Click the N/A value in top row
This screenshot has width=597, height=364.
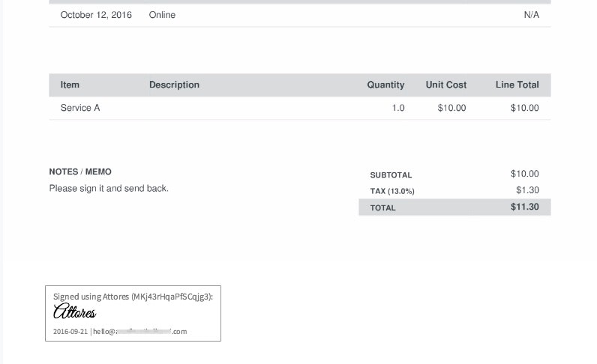531,15
